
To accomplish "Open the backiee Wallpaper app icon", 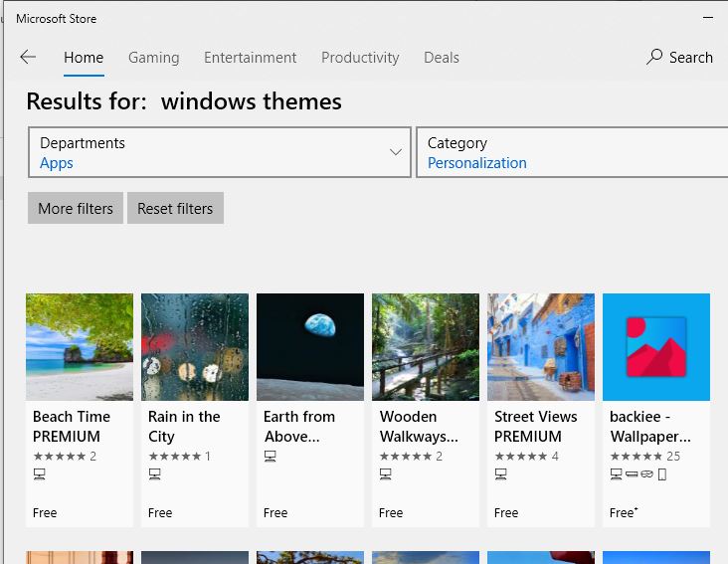I will 656,347.
